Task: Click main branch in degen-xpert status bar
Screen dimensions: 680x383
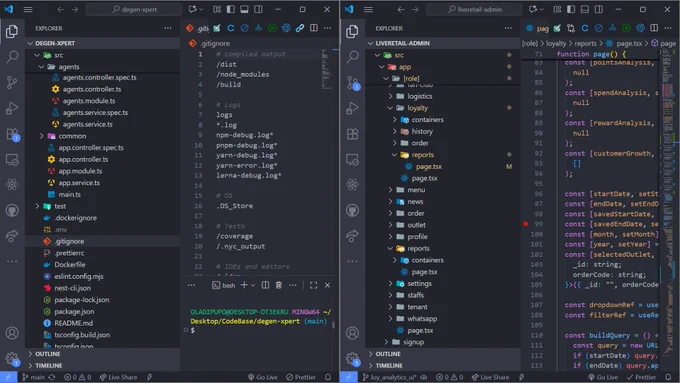Action: click(34, 377)
